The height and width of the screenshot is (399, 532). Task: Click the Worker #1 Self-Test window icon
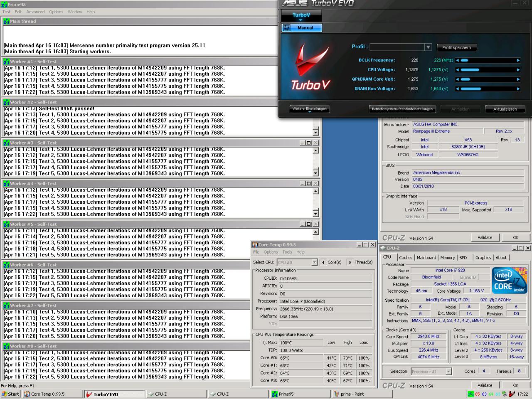tap(6, 62)
